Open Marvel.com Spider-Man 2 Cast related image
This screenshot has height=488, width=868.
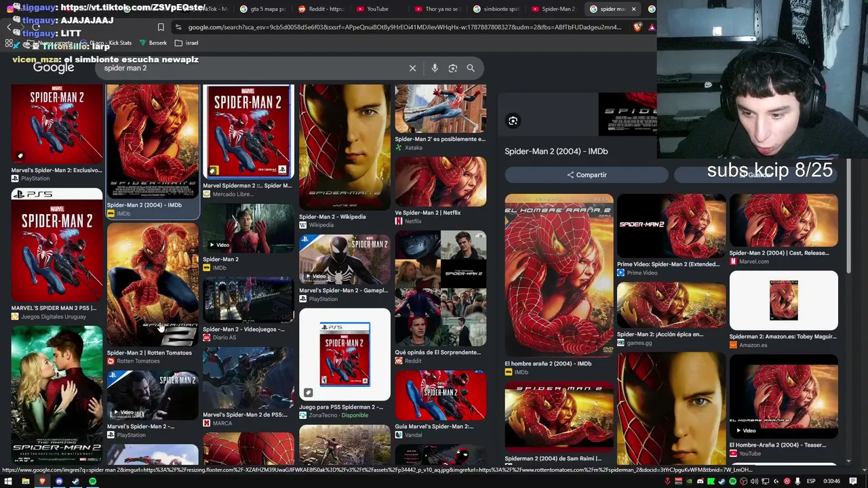784,221
